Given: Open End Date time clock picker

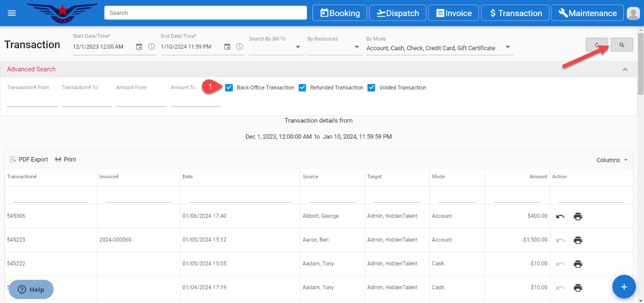Looking at the screenshot, I should [240, 47].
